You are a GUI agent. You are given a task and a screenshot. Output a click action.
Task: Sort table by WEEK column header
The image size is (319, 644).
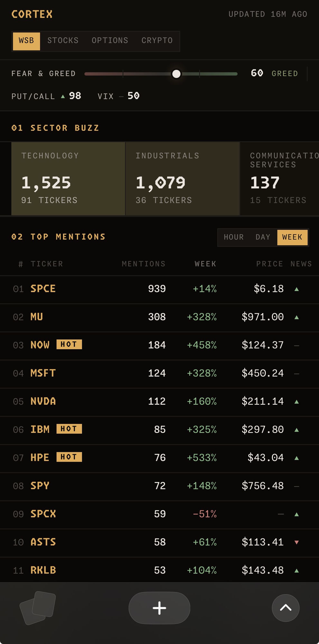pyautogui.click(x=205, y=264)
